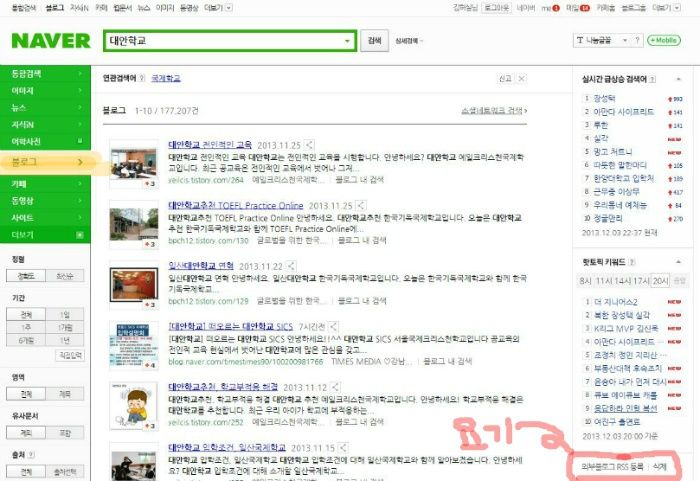Click 외부블로그 RSS 등록 link
This screenshot has width=700, height=481.
click(x=612, y=467)
